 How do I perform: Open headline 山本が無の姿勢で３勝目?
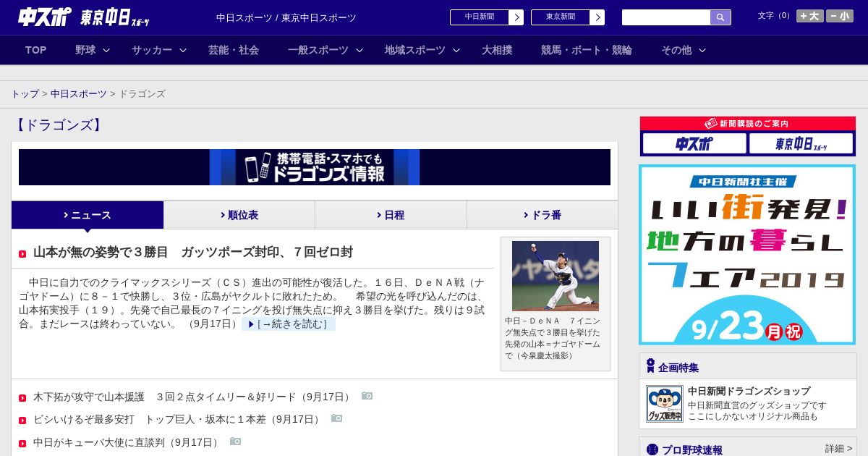click(x=193, y=253)
